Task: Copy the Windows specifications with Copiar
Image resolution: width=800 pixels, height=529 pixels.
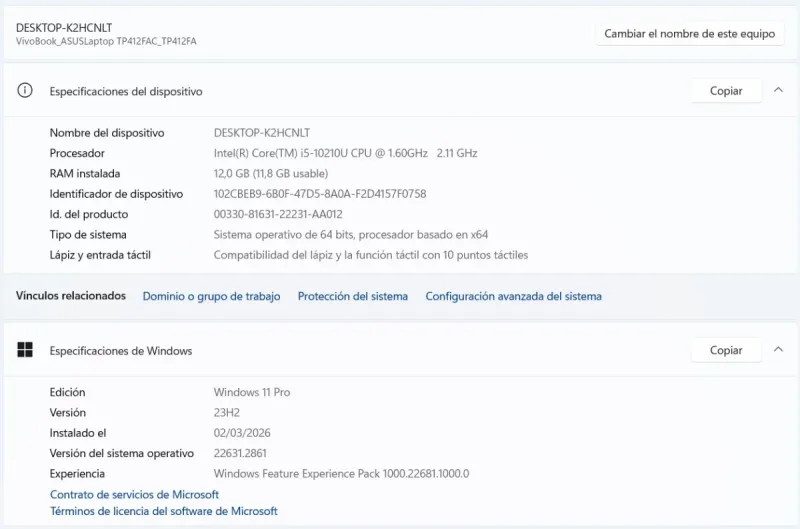Action: click(726, 350)
